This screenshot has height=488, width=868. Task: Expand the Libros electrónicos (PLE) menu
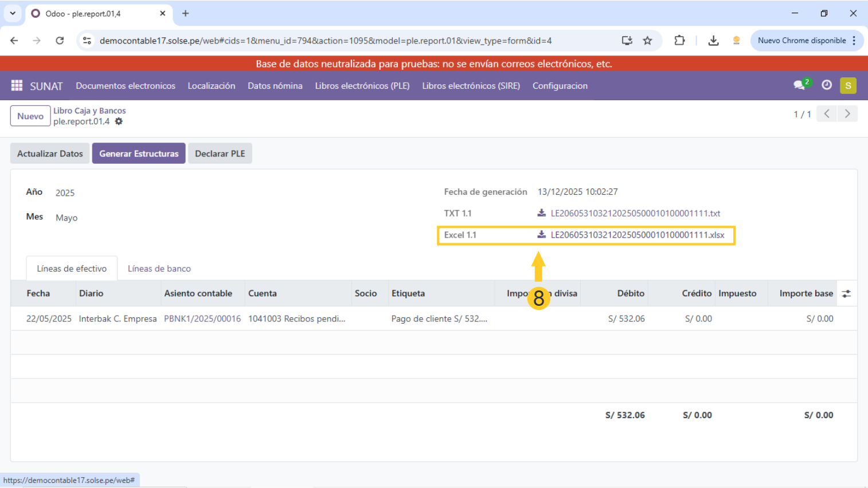point(362,86)
